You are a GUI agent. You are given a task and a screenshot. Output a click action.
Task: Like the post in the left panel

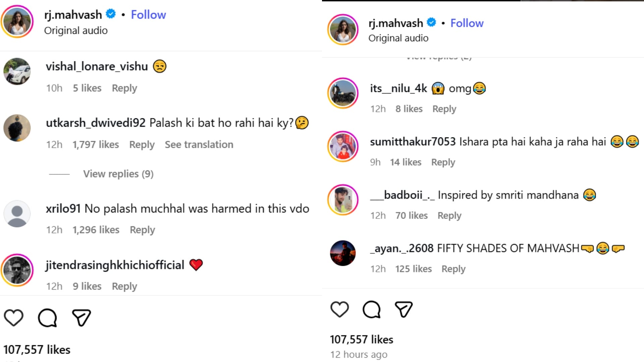pyautogui.click(x=13, y=317)
